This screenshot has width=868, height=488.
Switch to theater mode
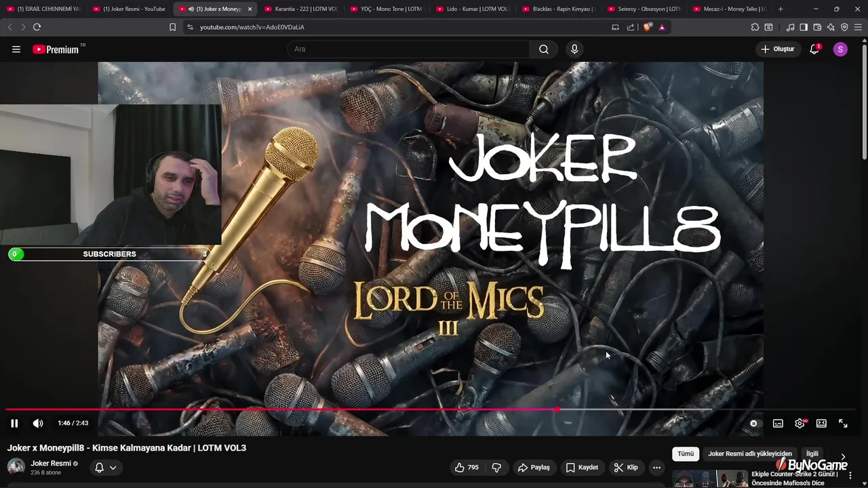pos(821,423)
